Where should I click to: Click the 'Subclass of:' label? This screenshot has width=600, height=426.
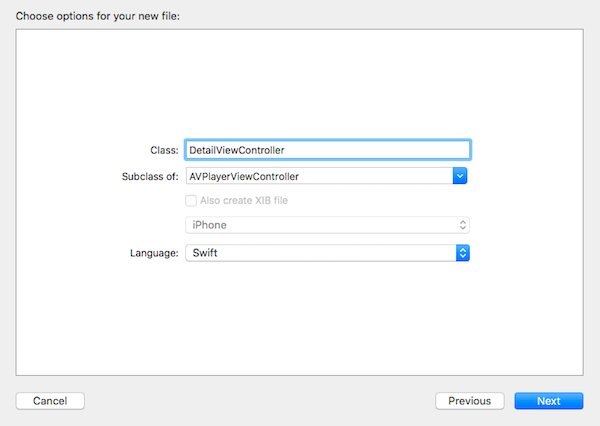[x=150, y=176]
